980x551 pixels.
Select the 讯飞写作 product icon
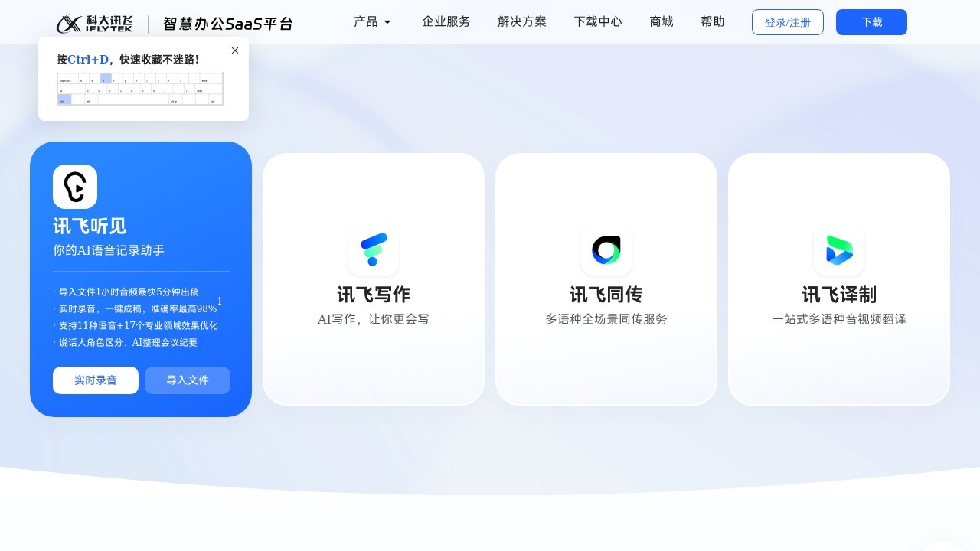373,249
